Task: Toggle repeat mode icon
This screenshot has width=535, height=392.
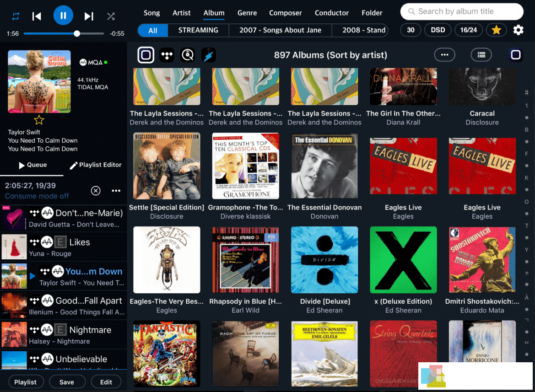Action: pos(16,16)
